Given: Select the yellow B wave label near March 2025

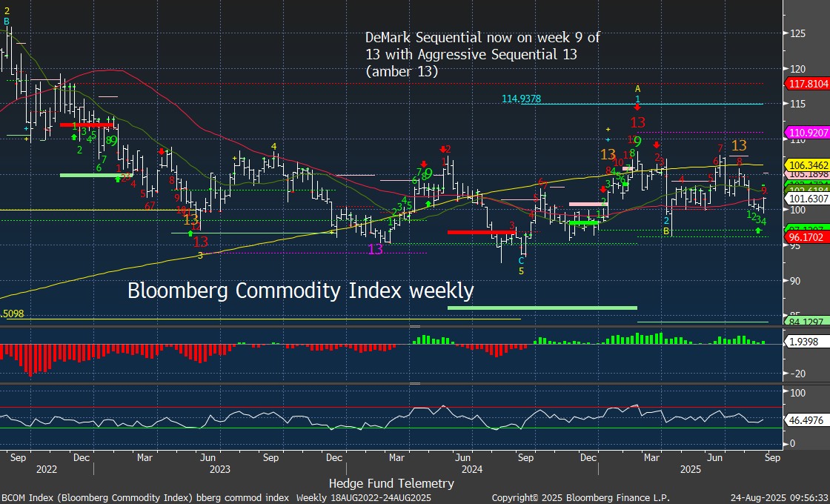Looking at the screenshot, I should [667, 232].
